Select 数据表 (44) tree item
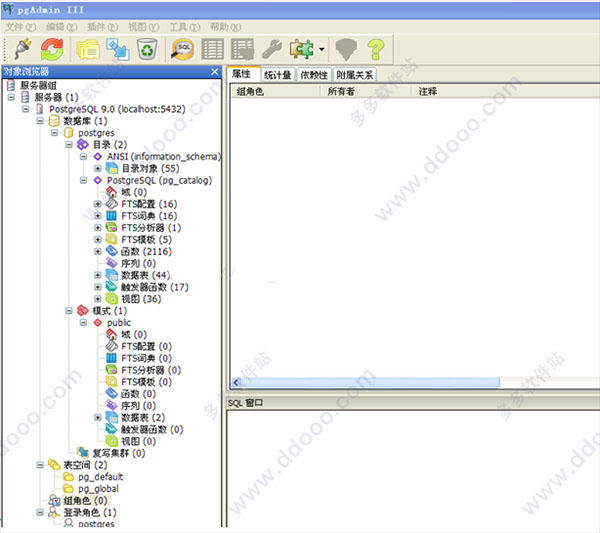Image resolution: width=600 pixels, height=533 pixels. click(146, 275)
